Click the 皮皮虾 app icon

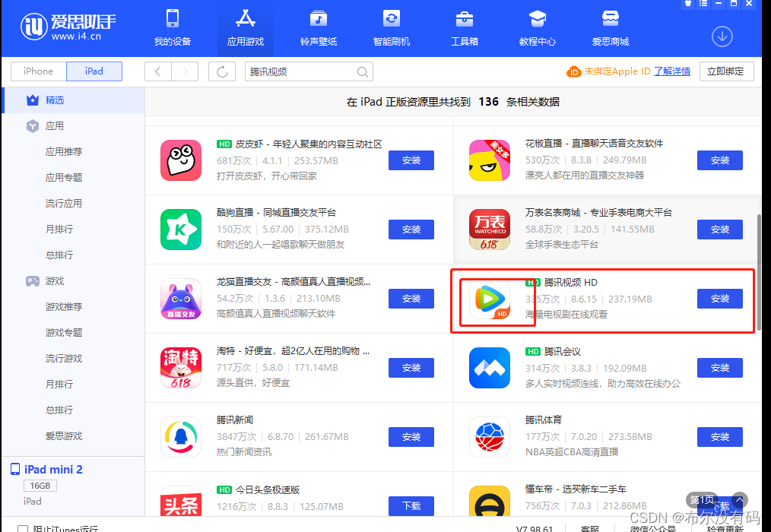tap(181, 160)
